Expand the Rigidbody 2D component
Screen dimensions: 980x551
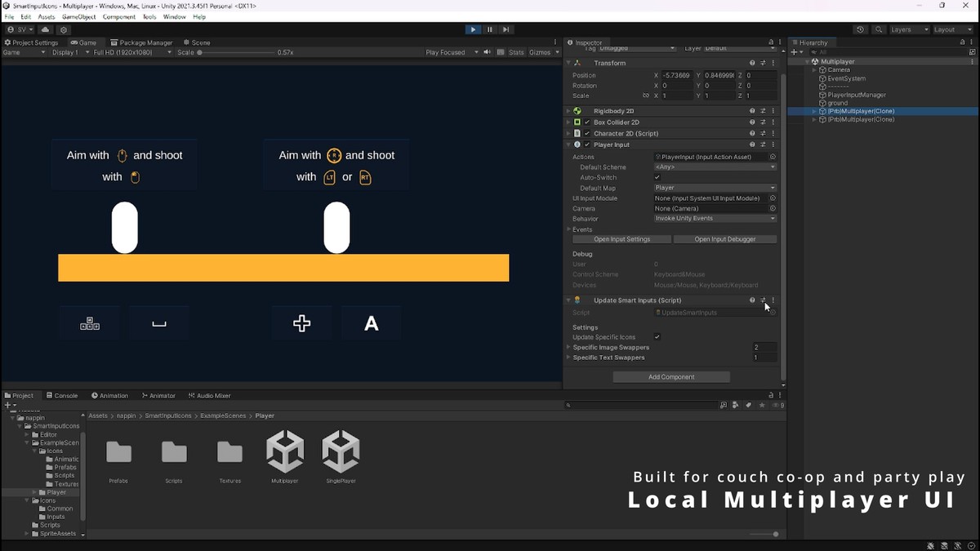click(569, 110)
